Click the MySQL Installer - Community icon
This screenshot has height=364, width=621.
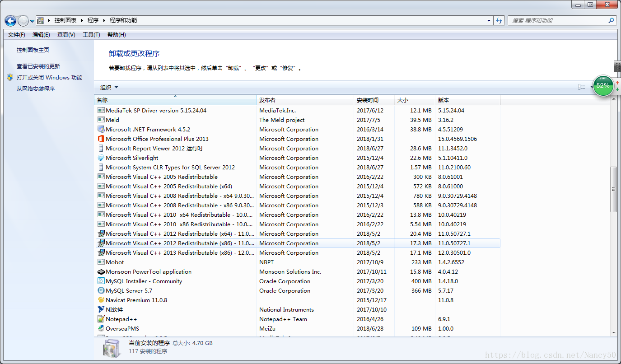coord(101,281)
